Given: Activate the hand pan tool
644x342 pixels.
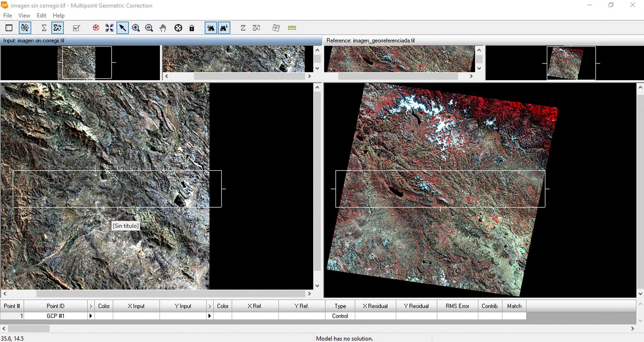Looking at the screenshot, I should [x=163, y=28].
